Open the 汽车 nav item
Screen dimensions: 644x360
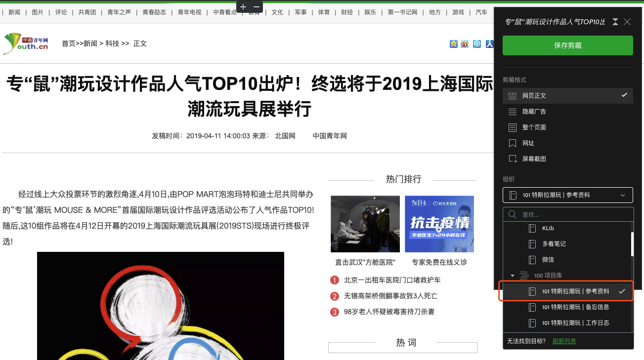tap(481, 12)
